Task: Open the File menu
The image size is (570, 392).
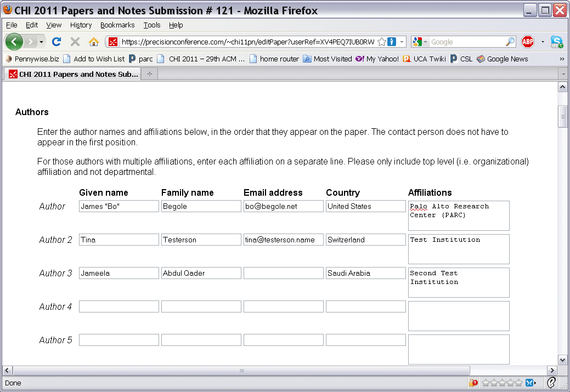Action: (12, 25)
